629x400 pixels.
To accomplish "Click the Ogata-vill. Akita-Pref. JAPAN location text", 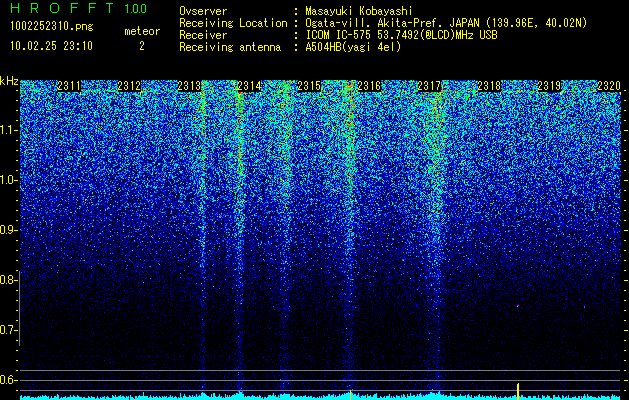I will tap(446, 23).
